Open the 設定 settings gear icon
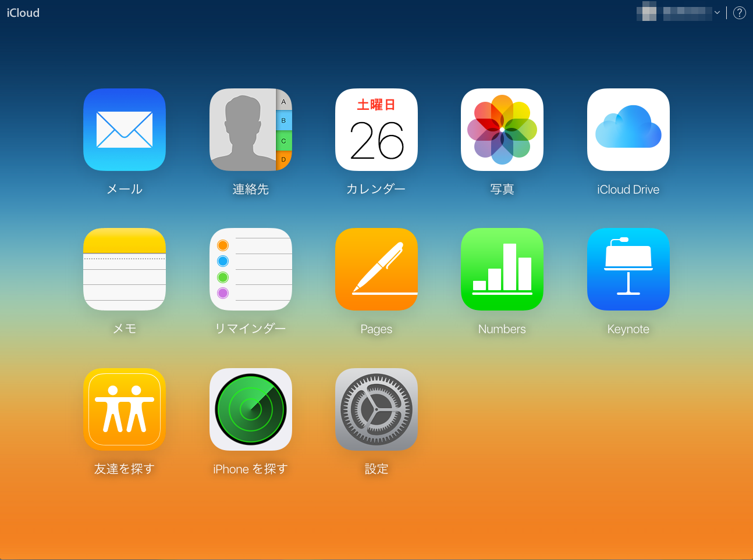Screen dimensions: 753x560 pos(376,409)
